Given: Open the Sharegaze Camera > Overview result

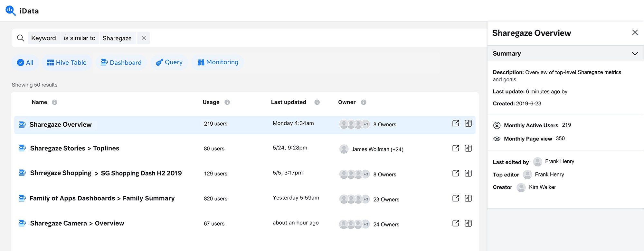Looking at the screenshot, I should (x=77, y=223).
